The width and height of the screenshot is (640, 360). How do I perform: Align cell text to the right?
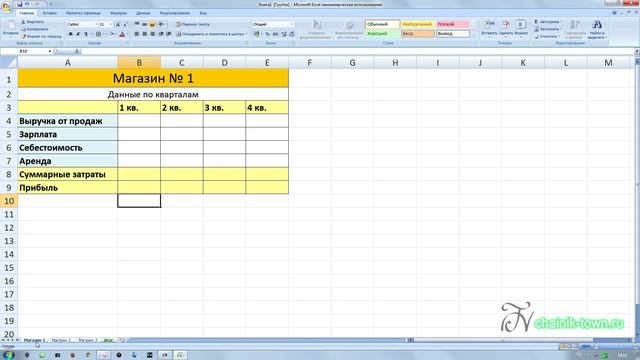[152, 34]
